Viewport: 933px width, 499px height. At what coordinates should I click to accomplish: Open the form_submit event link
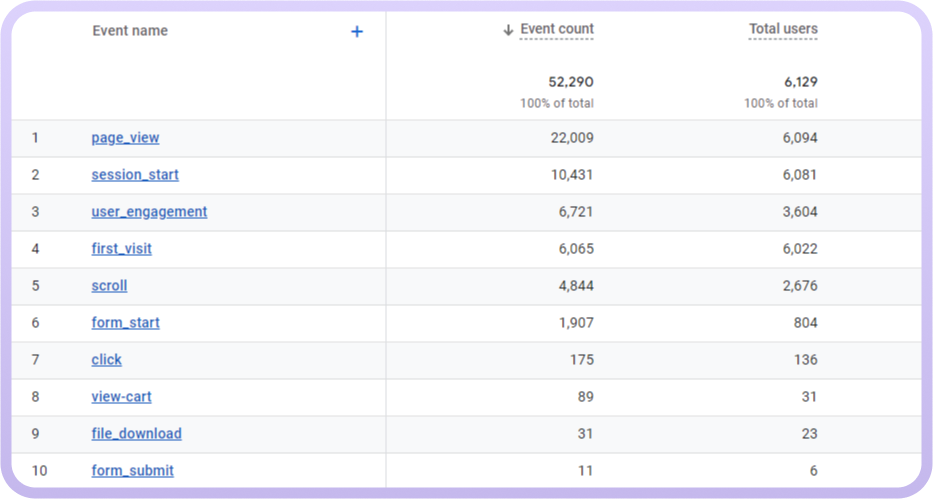[x=132, y=471]
